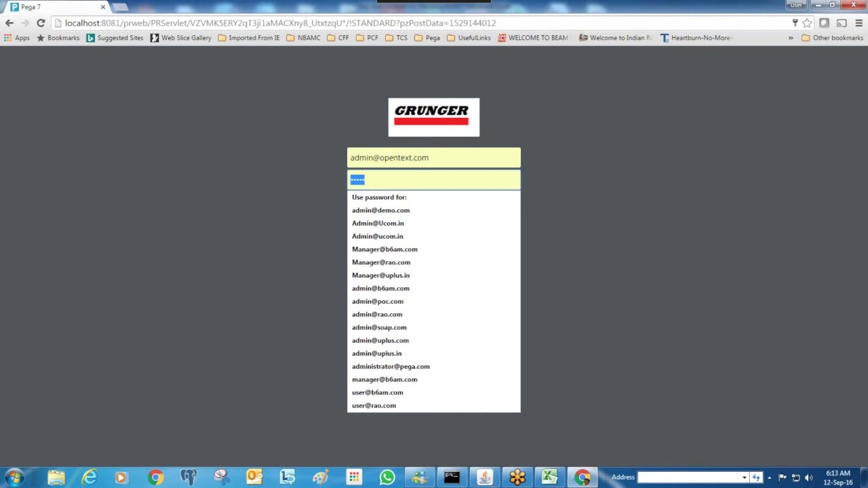Show hidden system tray icons arrow

(769, 477)
